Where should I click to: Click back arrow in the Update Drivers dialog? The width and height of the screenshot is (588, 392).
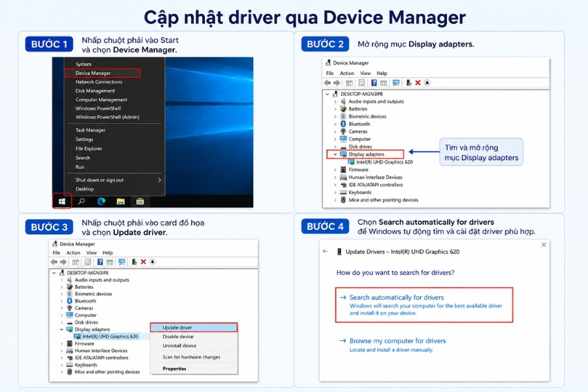pos(325,251)
